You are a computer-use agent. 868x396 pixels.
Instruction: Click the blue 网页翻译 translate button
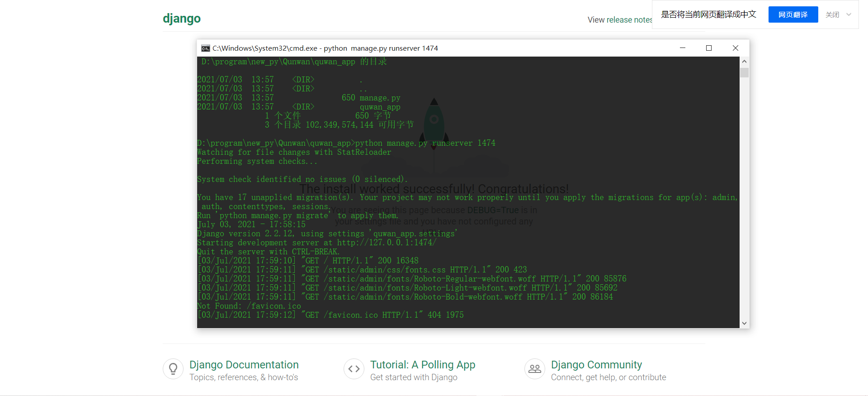(793, 14)
